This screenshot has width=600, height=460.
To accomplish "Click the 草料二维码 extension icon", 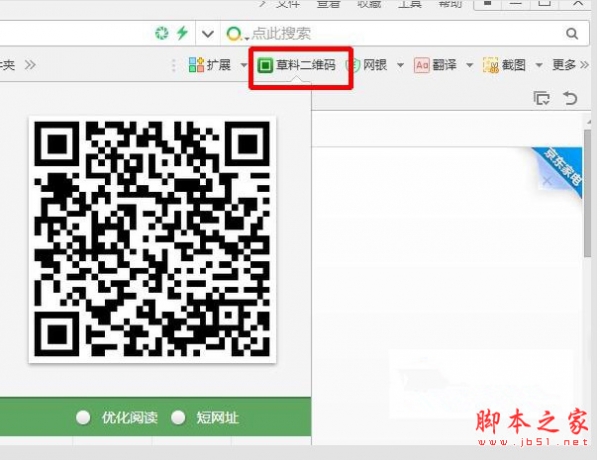I will pos(265,65).
